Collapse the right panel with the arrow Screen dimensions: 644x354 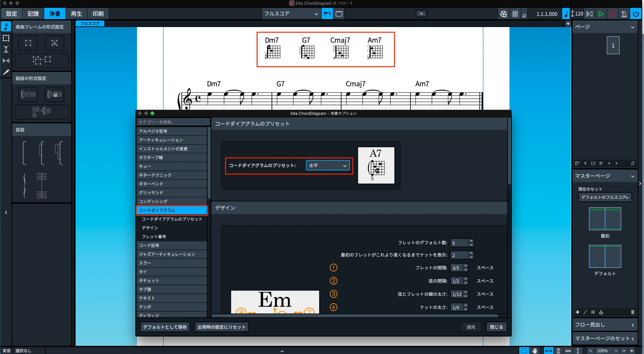[640, 184]
